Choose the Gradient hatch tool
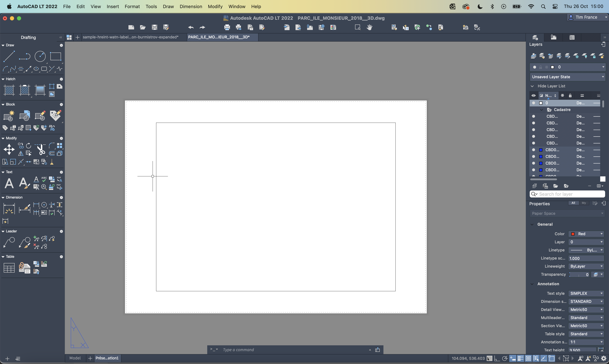This screenshot has width=609, height=364. (40, 90)
